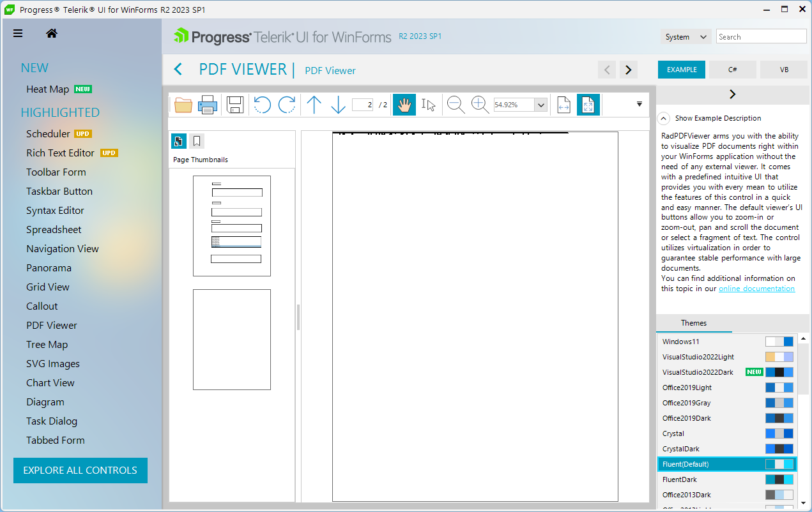Rotate the page counterclockwise

coord(262,104)
